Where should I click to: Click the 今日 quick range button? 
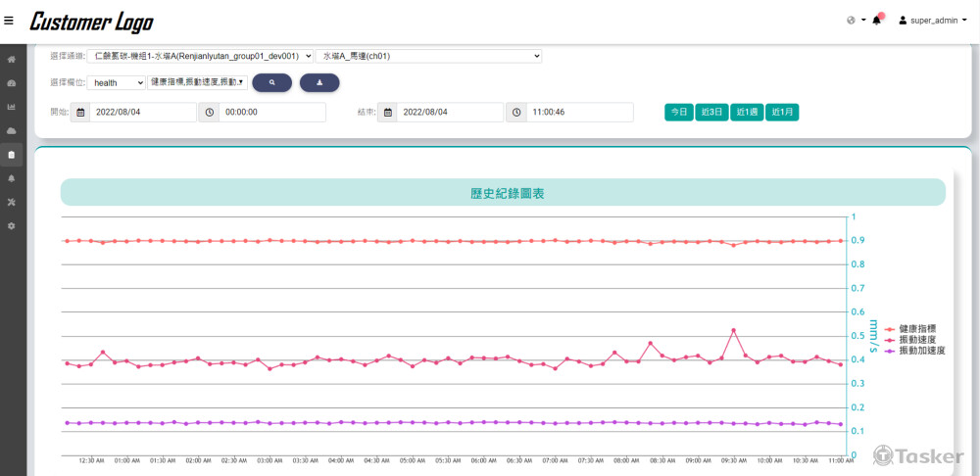678,112
